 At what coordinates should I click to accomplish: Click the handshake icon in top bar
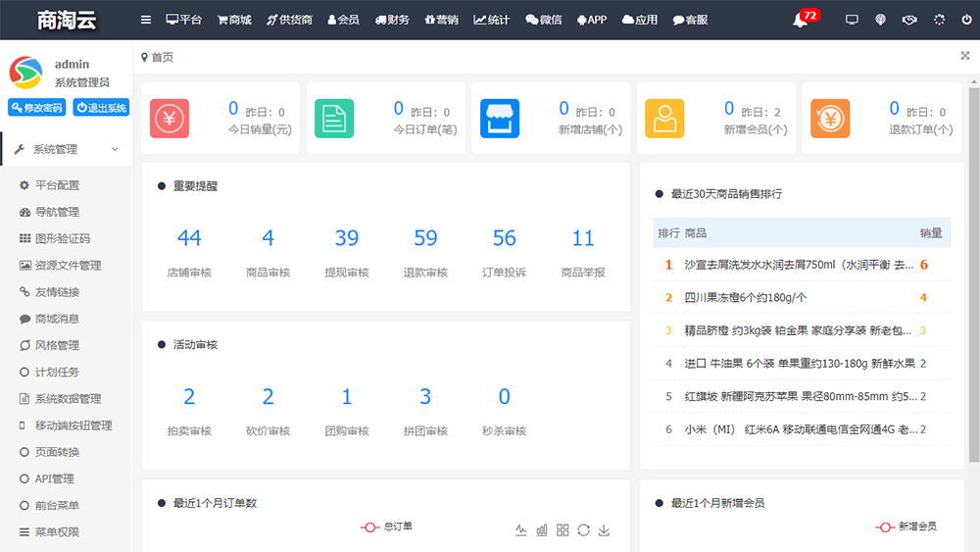909,20
